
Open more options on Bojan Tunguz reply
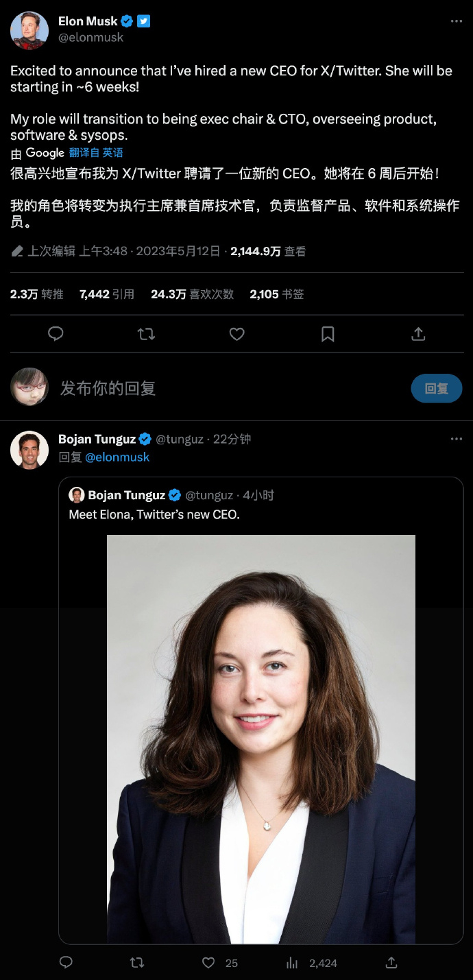(456, 439)
